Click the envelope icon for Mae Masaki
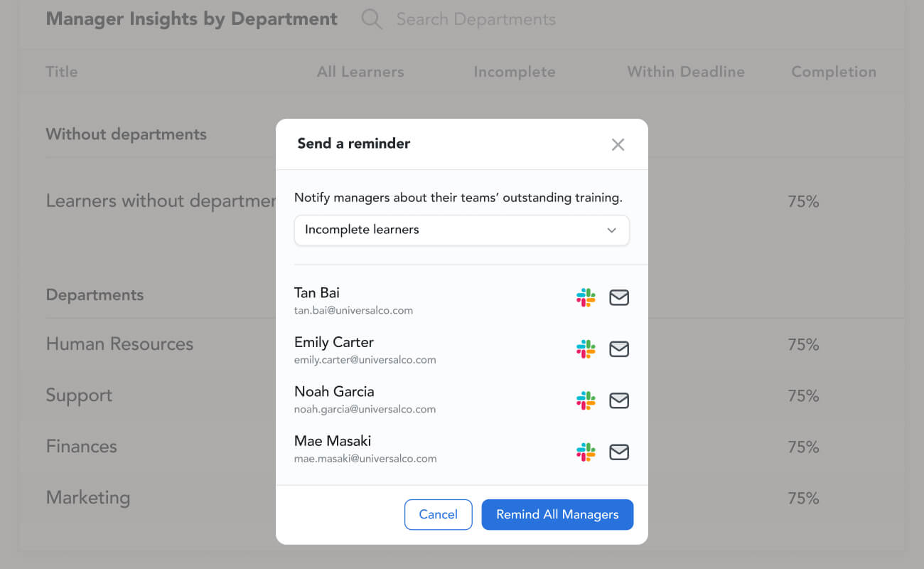Image resolution: width=924 pixels, height=569 pixels. click(619, 452)
